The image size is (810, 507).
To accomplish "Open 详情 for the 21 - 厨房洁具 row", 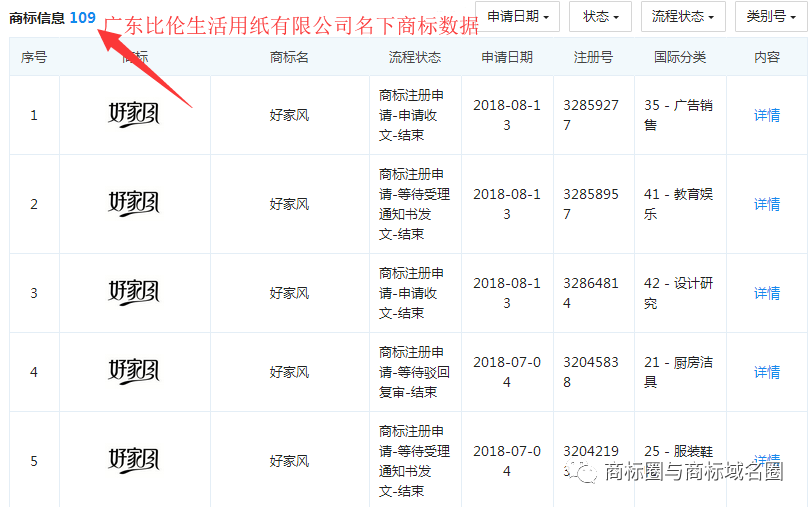I will tap(767, 372).
